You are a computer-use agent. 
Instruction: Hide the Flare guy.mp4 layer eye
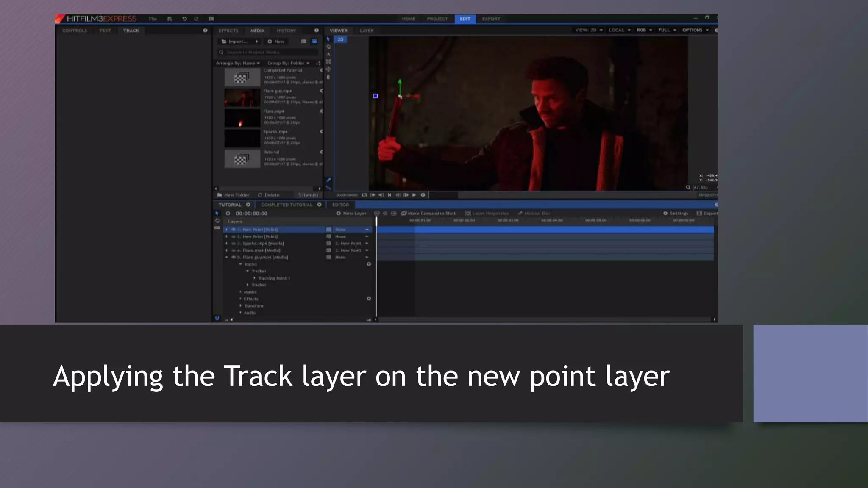234,257
